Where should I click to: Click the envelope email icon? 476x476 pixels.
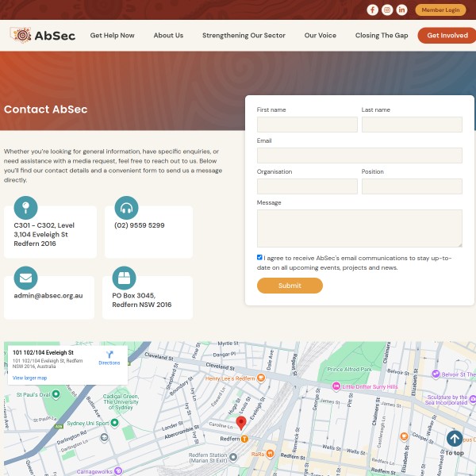(x=25, y=278)
